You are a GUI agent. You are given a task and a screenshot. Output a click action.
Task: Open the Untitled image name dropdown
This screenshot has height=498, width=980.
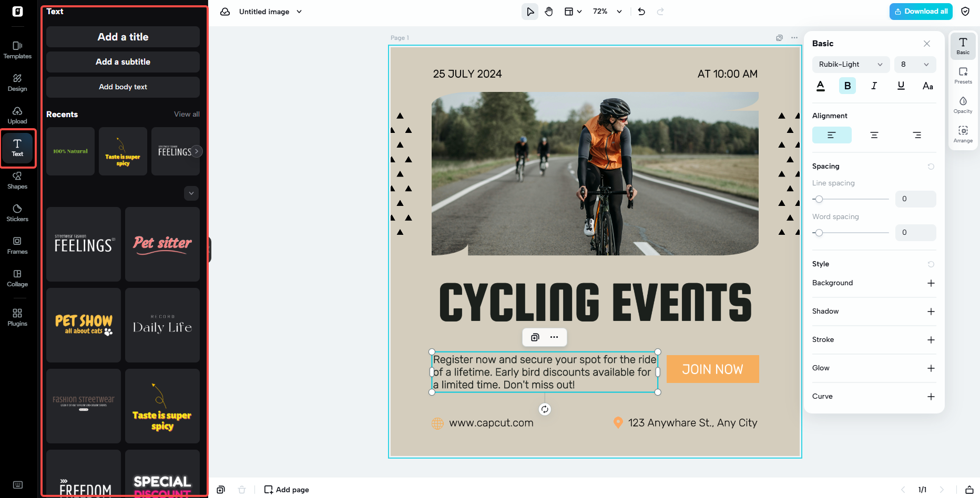pyautogui.click(x=270, y=12)
